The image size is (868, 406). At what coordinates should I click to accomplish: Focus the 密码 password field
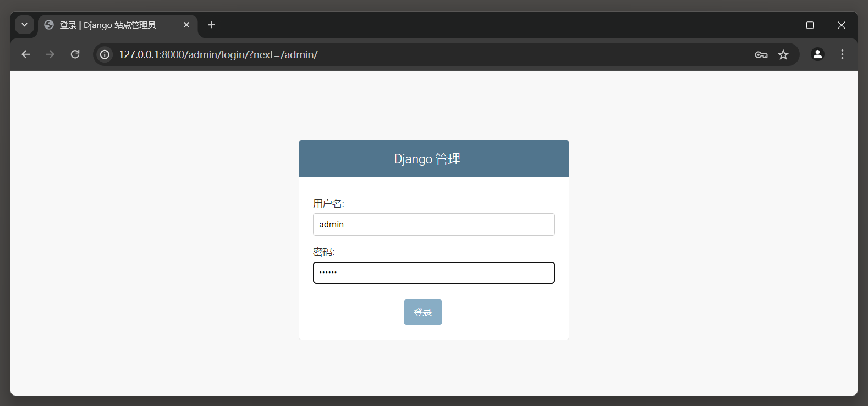click(434, 272)
